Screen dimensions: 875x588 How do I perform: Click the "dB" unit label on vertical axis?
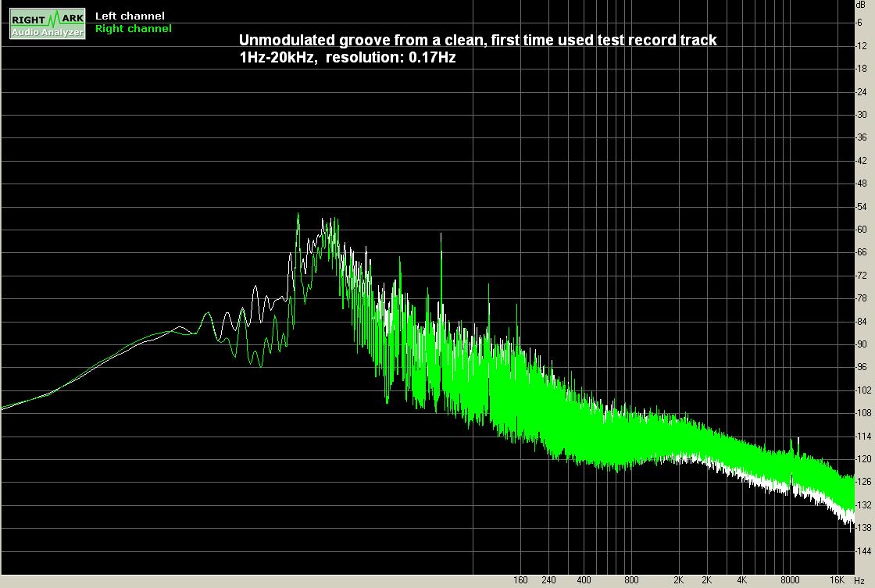tap(860, 5)
